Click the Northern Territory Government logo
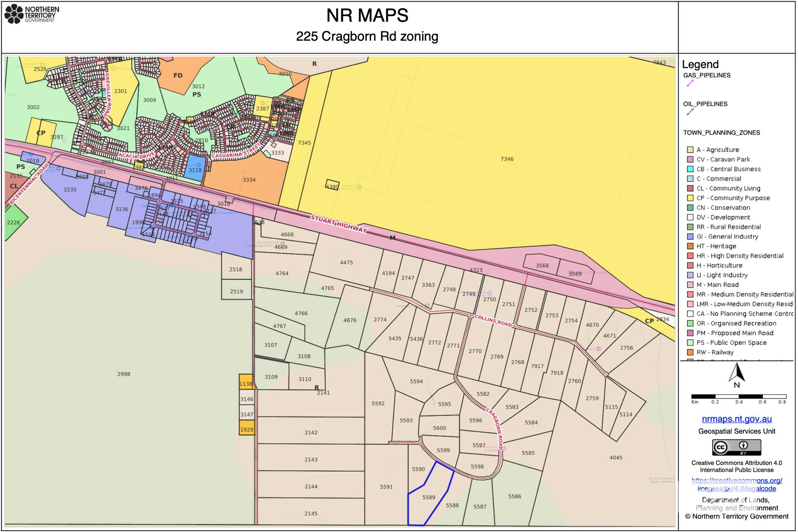This screenshot has width=798, height=532. pos(32,15)
